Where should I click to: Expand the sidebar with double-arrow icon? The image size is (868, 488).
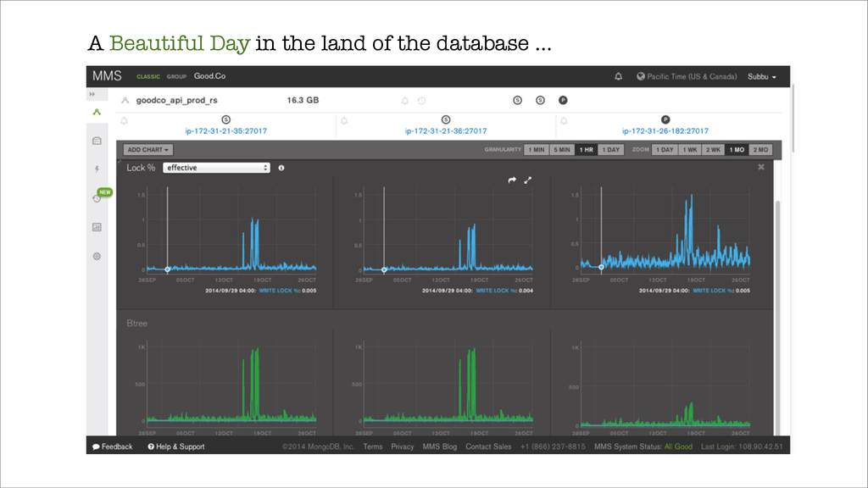tap(92, 94)
